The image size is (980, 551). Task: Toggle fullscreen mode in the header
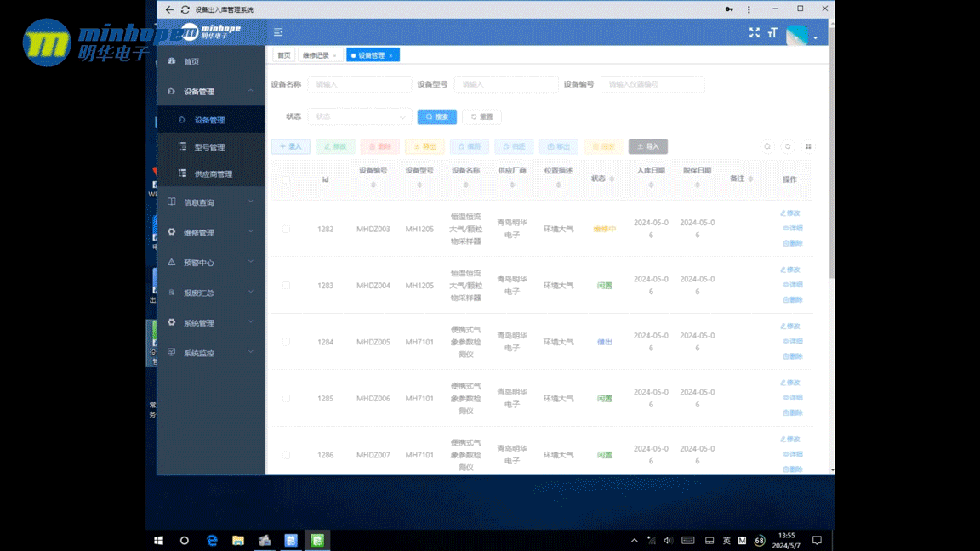(x=754, y=32)
